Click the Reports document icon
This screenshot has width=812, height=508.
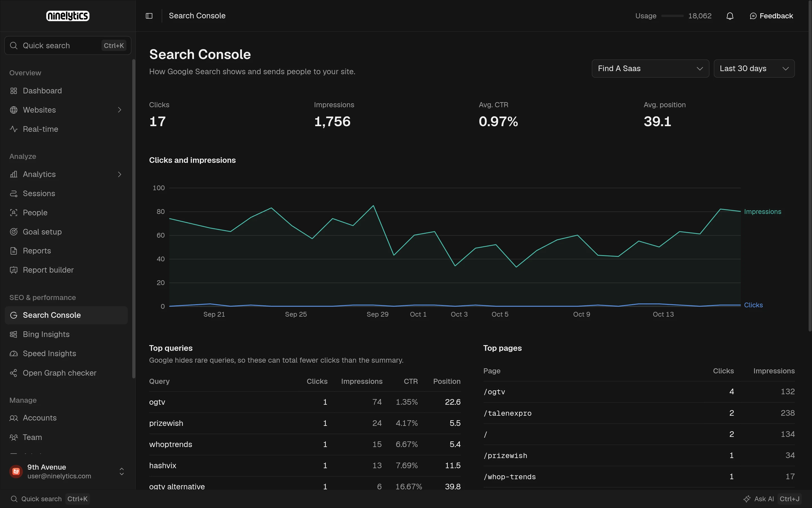pyautogui.click(x=14, y=251)
